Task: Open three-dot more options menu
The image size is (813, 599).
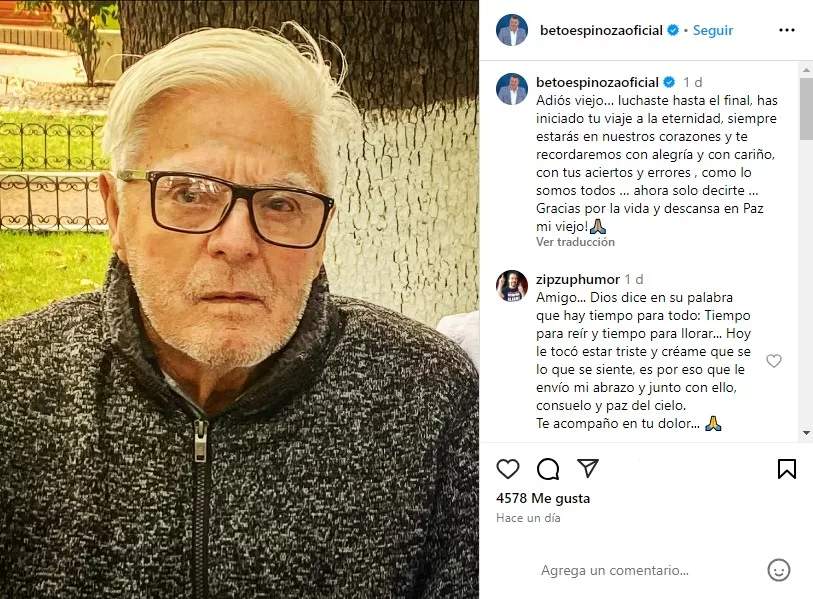Action: point(787,30)
